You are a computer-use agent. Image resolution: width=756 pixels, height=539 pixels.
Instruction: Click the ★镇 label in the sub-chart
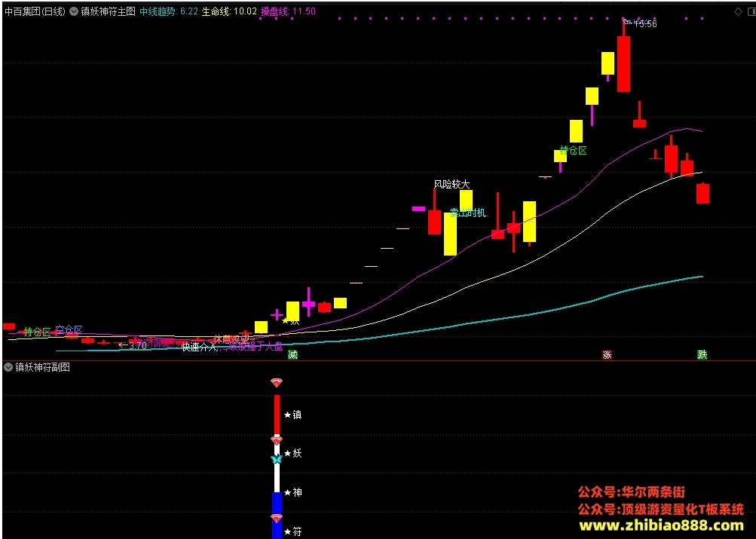tap(293, 415)
